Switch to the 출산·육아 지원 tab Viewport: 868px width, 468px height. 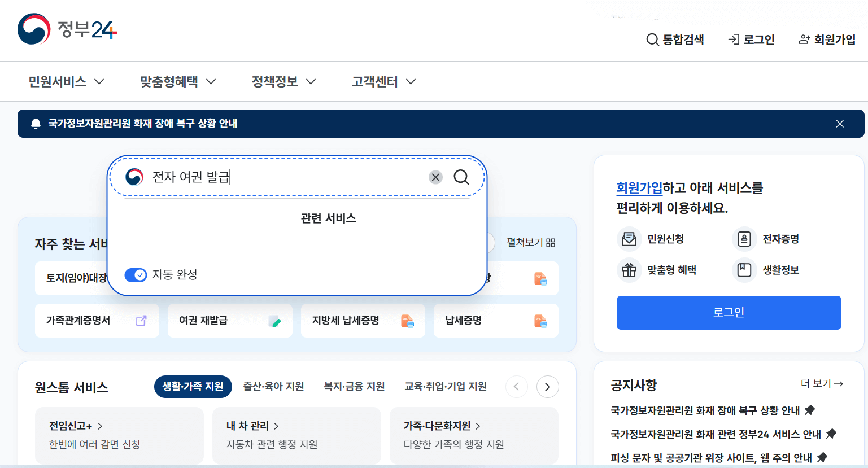coord(273,387)
